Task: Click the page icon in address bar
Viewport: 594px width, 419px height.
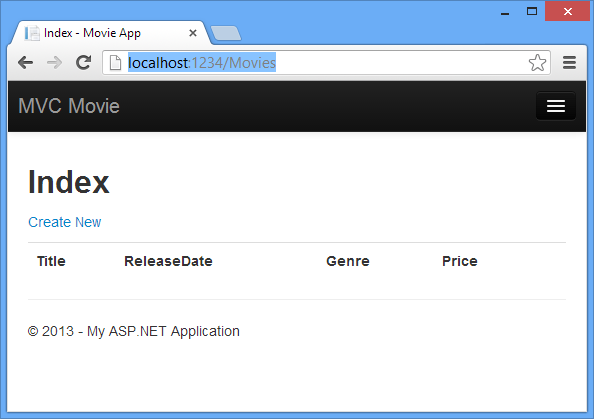Action: pyautogui.click(x=115, y=63)
